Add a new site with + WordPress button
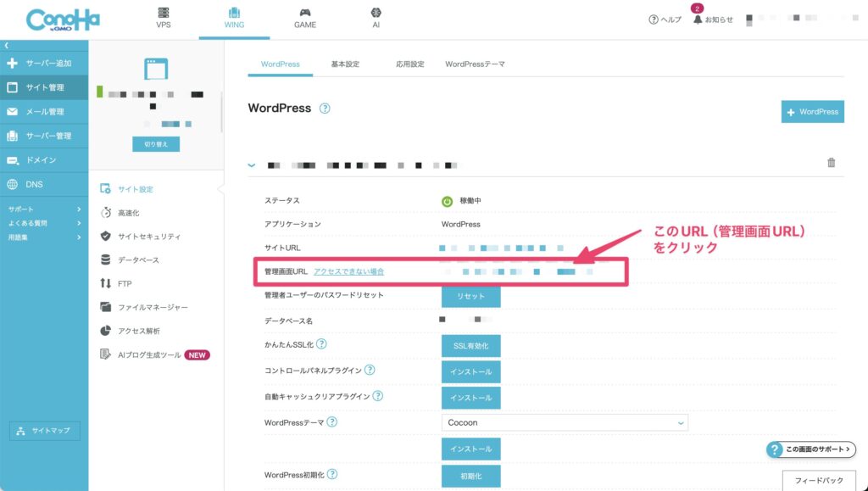Image resolution: width=868 pixels, height=491 pixels. coord(813,112)
